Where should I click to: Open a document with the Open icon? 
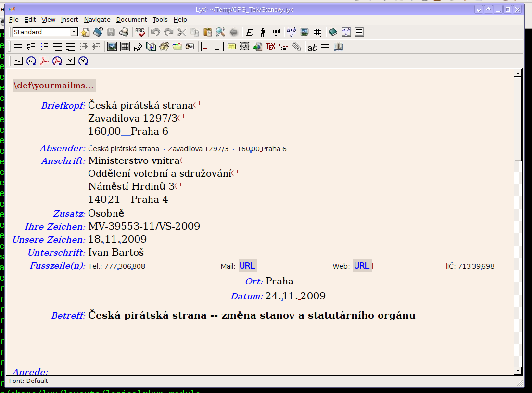(x=98, y=32)
